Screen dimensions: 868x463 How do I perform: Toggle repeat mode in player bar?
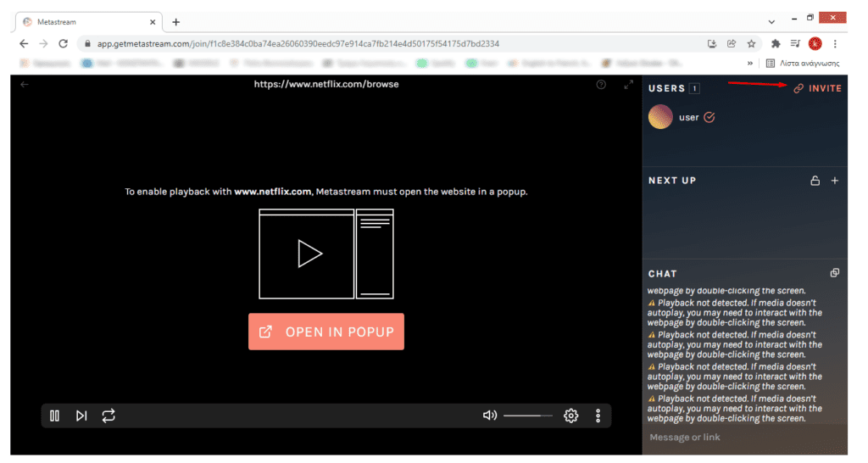[x=108, y=416]
